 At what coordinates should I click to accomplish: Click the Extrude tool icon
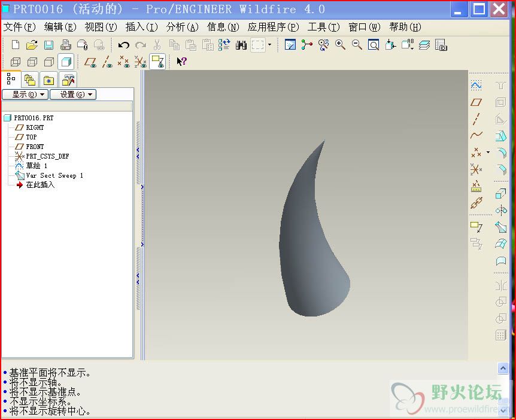click(x=501, y=194)
